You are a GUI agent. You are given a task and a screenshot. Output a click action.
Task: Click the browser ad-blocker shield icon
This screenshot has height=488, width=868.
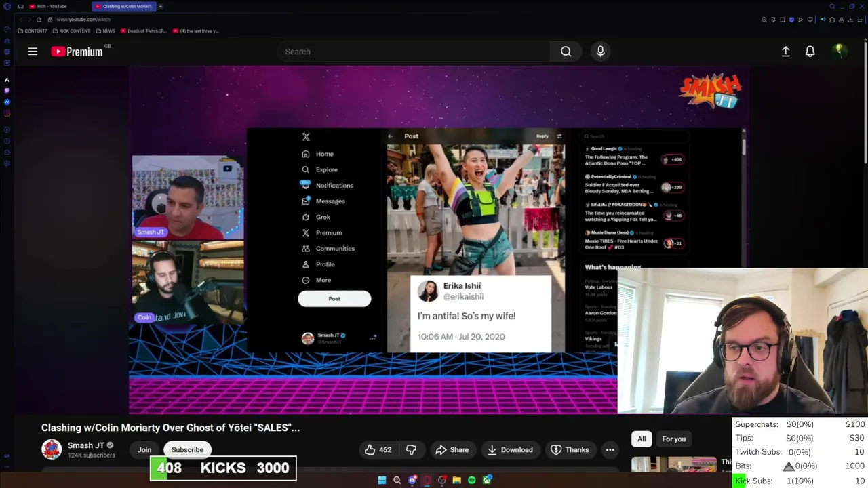[791, 20]
